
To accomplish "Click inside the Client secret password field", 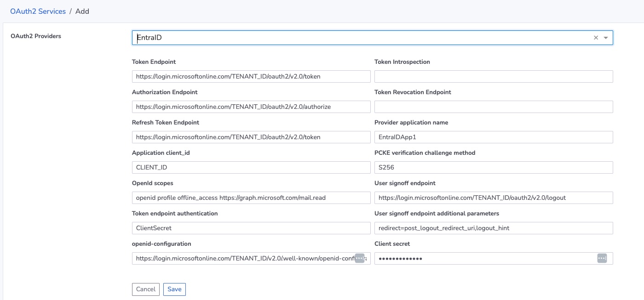I will click(483, 258).
